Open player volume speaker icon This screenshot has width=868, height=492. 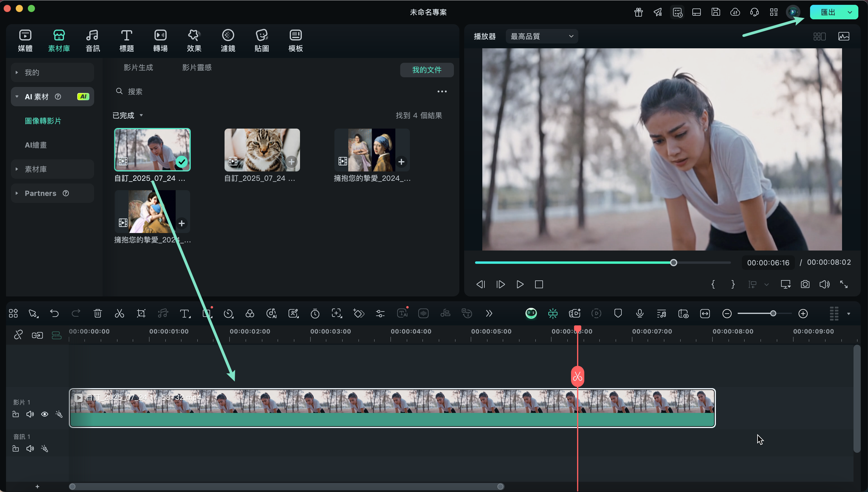[x=825, y=284]
